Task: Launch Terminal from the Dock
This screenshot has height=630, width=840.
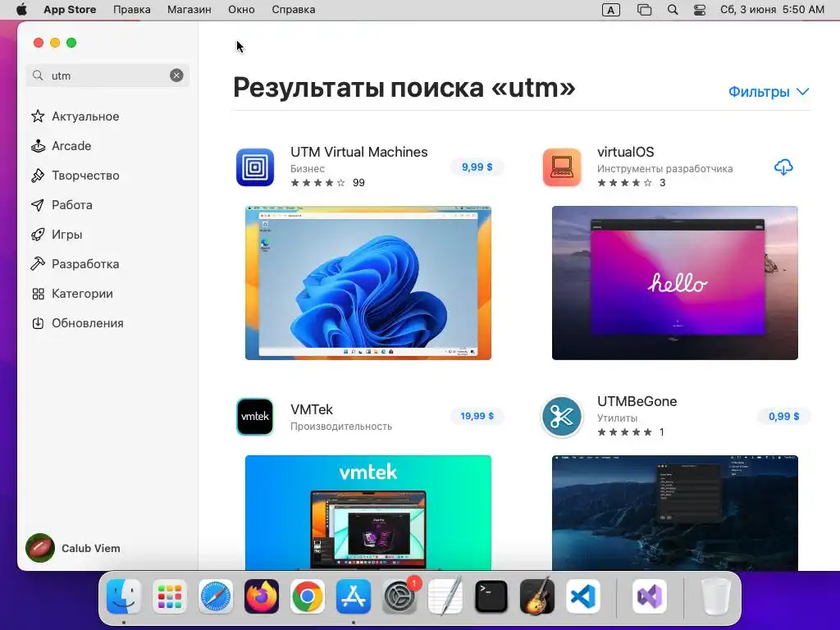Action: (491, 596)
